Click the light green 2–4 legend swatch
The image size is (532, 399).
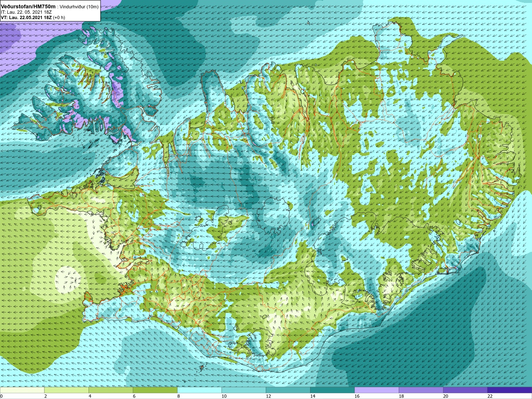pos(66,390)
